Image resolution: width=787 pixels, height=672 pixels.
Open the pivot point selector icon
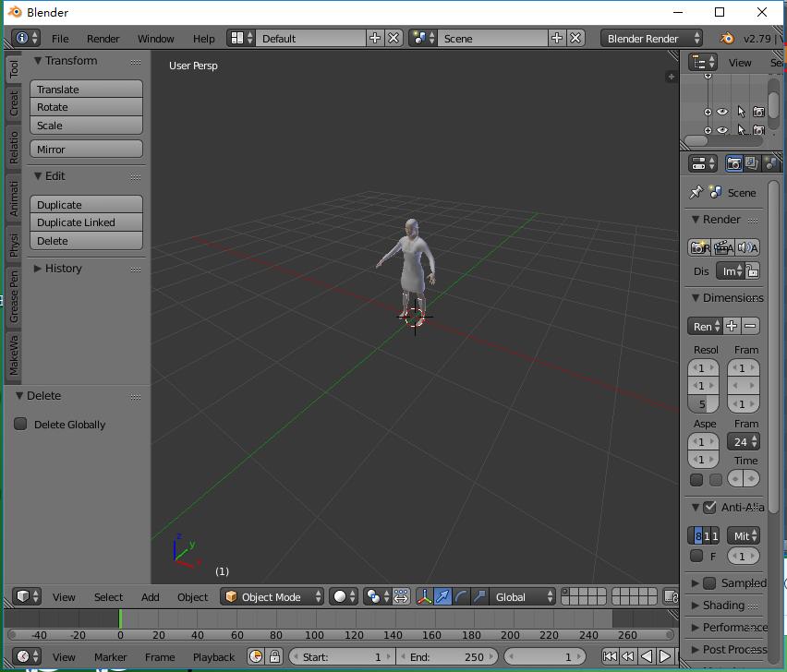pyautogui.click(x=377, y=597)
